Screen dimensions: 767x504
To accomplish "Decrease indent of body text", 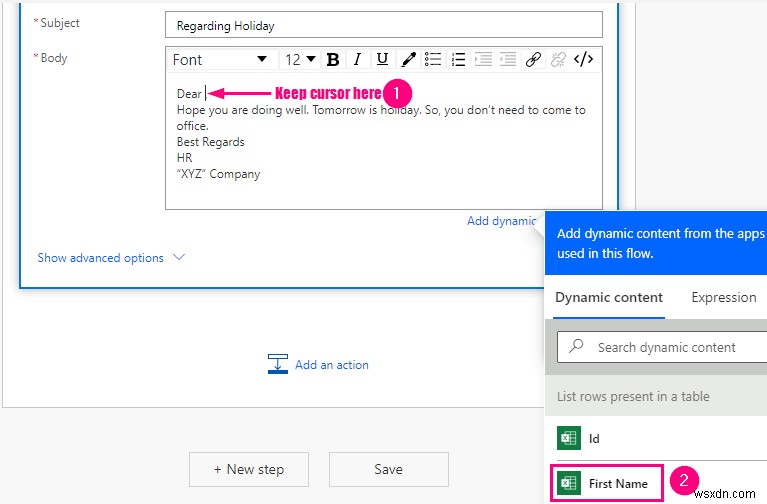I will tap(508, 60).
